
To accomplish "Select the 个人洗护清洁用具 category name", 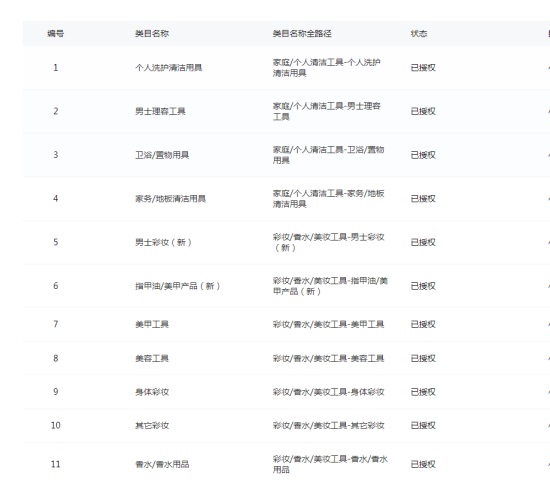I will point(169,68).
